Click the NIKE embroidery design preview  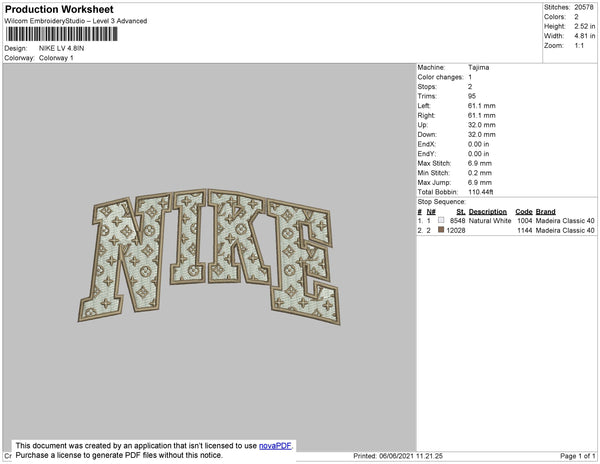[x=209, y=257]
